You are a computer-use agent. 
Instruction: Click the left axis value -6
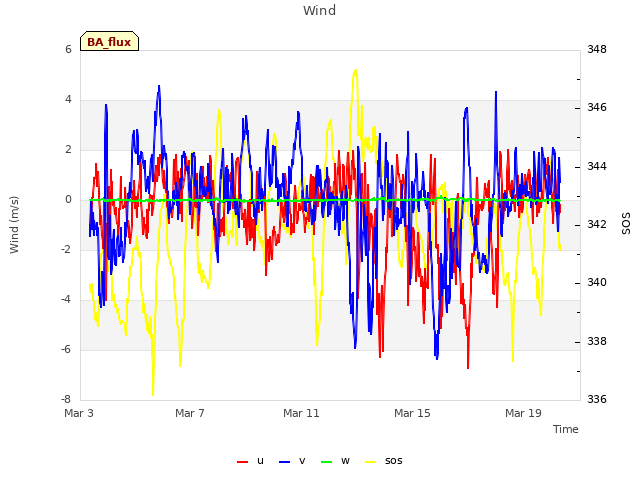tap(66, 349)
